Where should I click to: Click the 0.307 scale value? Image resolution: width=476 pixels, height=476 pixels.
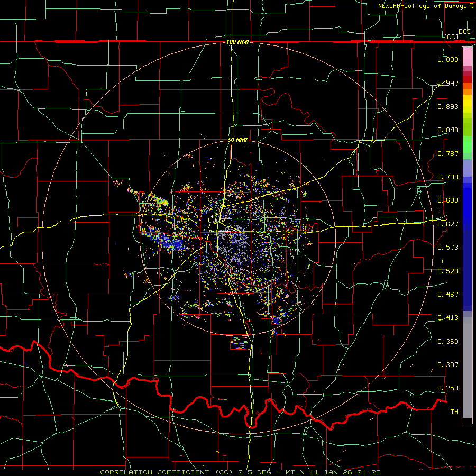coord(448,365)
